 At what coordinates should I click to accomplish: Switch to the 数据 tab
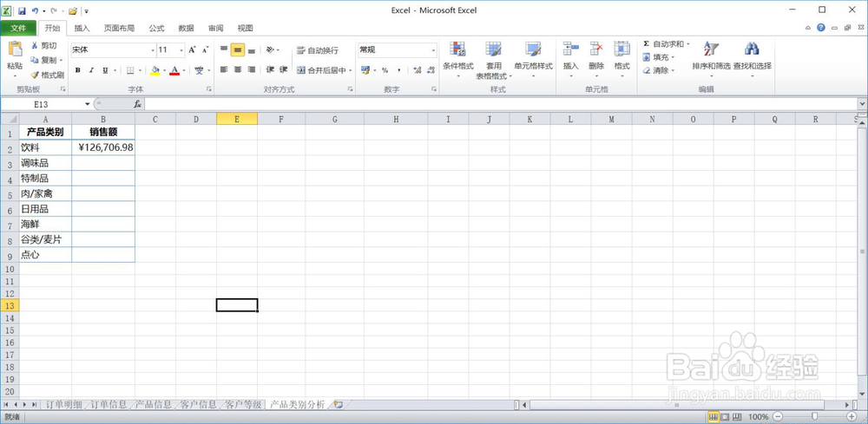(x=186, y=29)
